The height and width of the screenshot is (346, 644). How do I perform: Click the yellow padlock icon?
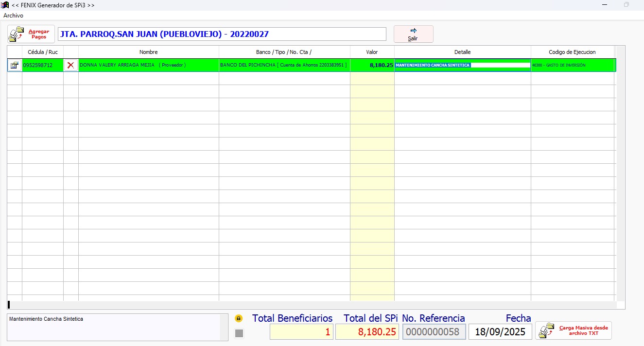pos(239,319)
